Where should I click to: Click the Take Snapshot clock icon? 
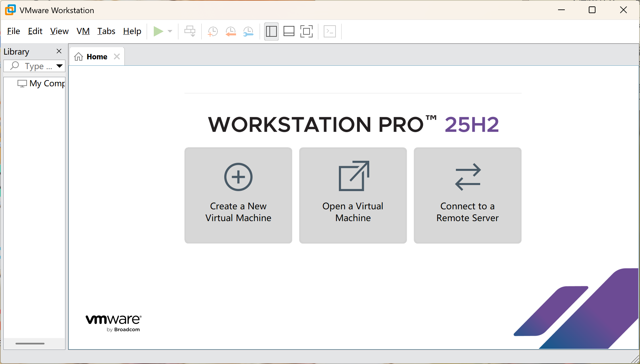213,31
